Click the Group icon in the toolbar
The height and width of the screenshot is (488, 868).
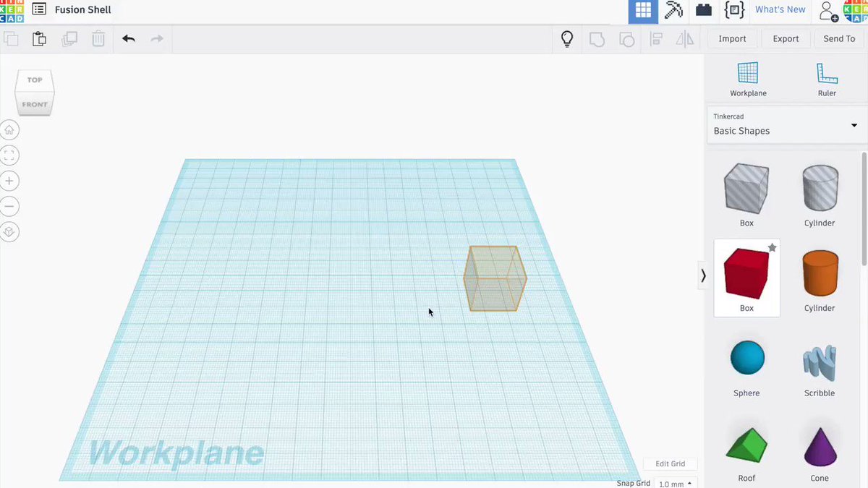597,38
